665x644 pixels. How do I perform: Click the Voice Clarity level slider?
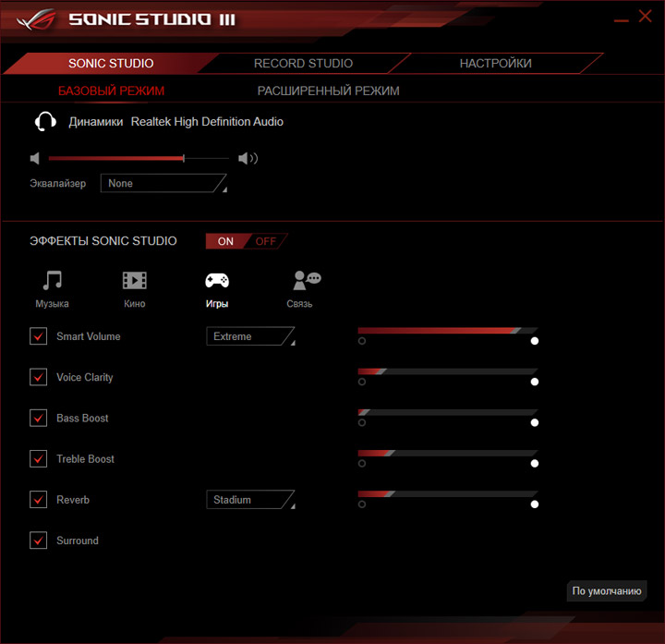(448, 371)
